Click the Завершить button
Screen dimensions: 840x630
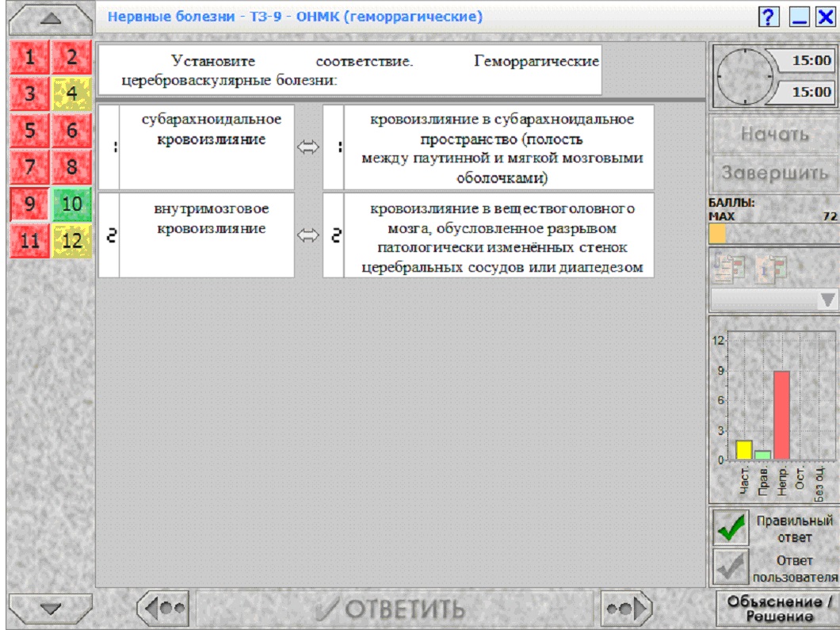pos(775,173)
